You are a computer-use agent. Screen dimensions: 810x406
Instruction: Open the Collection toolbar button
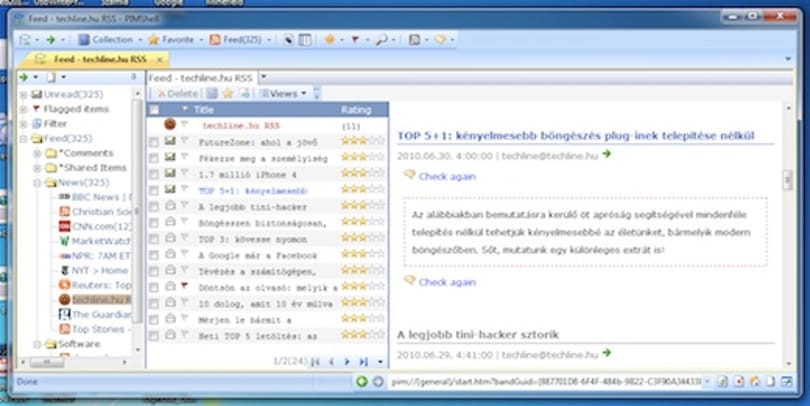[x=105, y=40]
